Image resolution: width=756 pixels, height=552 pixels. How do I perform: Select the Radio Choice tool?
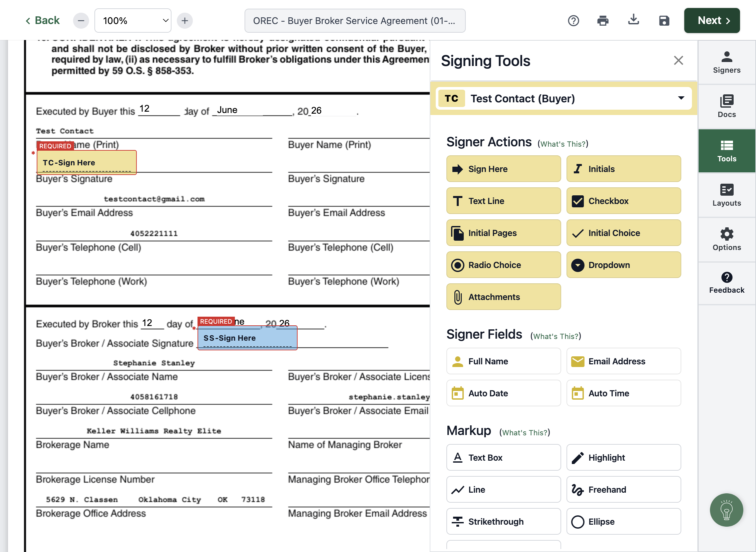503,265
